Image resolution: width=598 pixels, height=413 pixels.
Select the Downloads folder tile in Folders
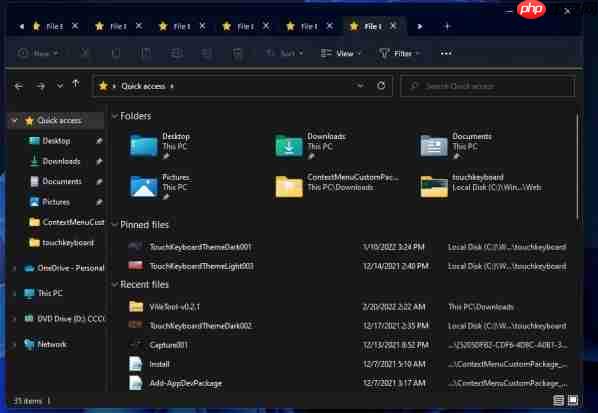click(310, 146)
